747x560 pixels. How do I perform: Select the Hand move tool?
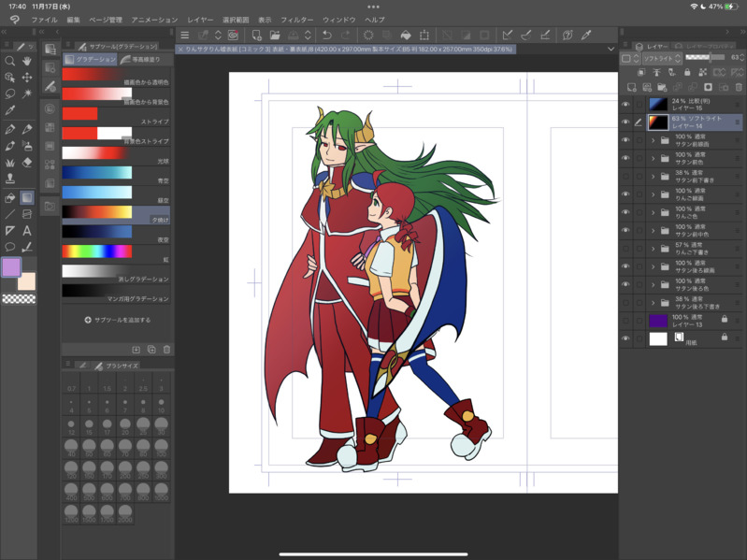27,61
